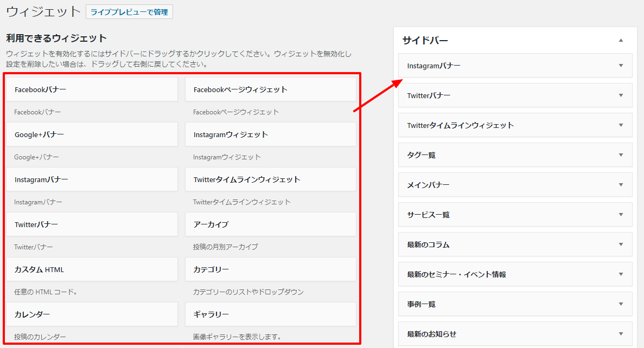Expand the sidebar Twitterタイムラインウィジェット arrow

pos(621,125)
